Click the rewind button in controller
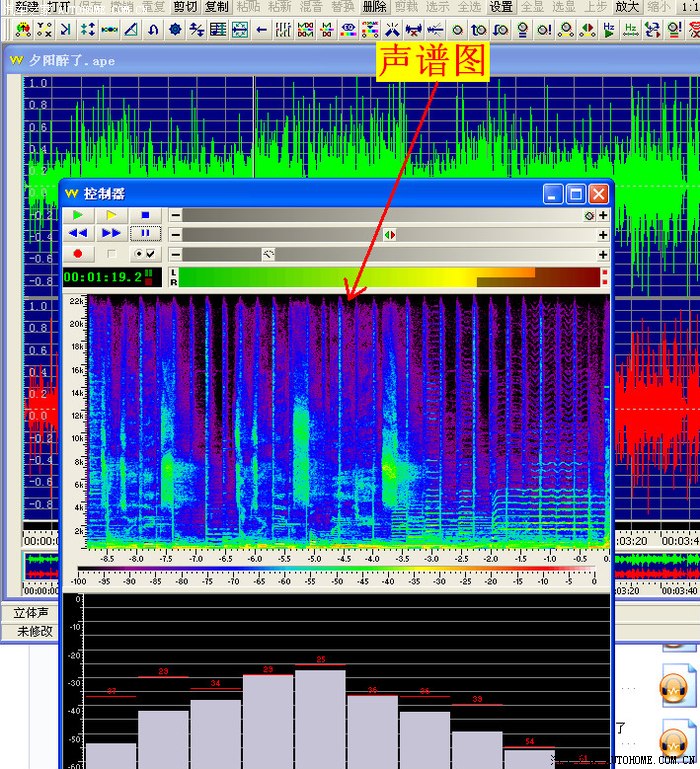700x769 pixels. pos(78,234)
